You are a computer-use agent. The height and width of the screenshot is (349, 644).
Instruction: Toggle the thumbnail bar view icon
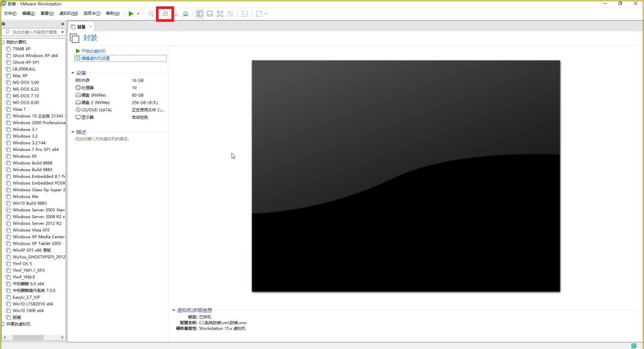tap(209, 13)
